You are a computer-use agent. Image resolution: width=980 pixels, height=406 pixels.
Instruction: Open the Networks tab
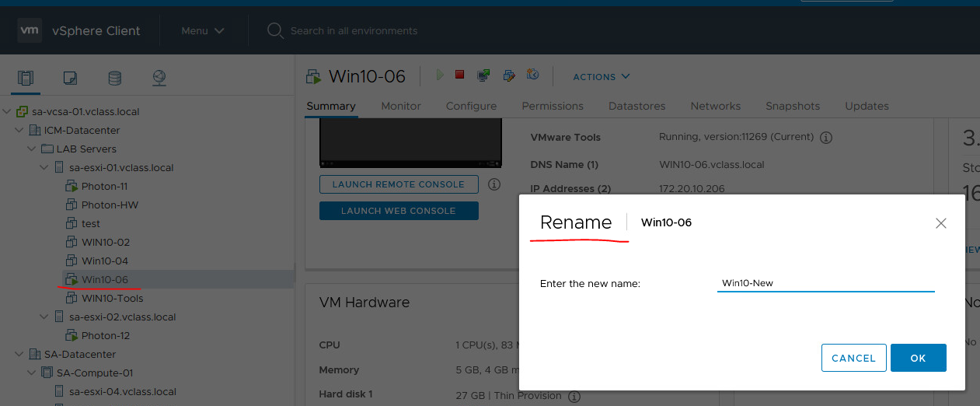pos(716,106)
